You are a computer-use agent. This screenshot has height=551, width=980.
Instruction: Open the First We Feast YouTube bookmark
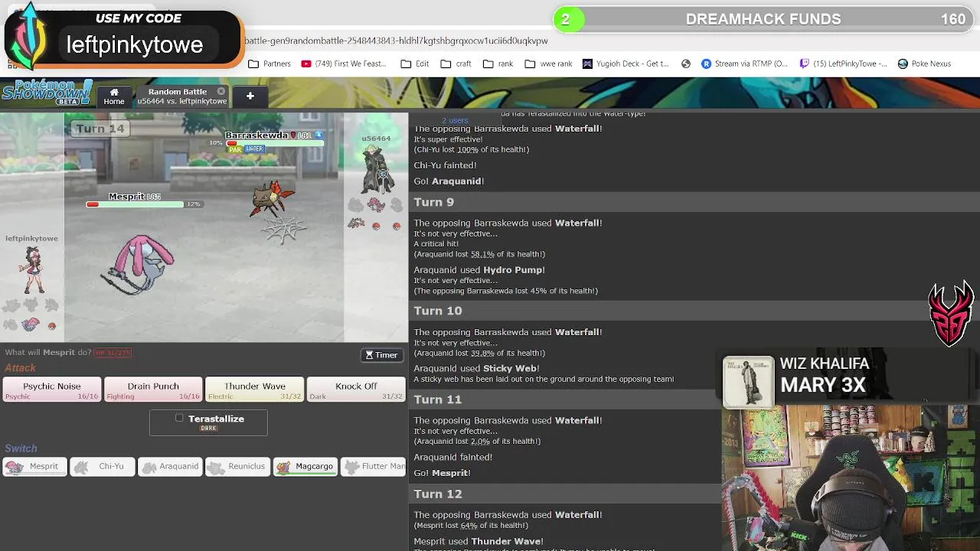(x=344, y=64)
